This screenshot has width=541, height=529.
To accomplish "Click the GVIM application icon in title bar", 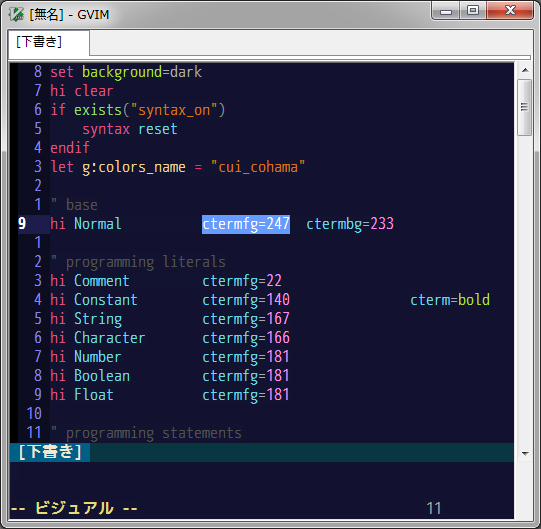I will pos(16,14).
